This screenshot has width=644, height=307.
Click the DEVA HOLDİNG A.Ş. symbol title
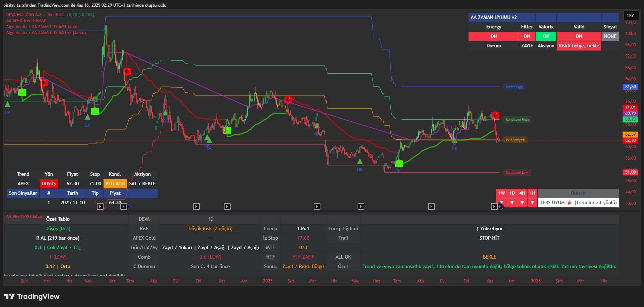[x=25, y=15]
